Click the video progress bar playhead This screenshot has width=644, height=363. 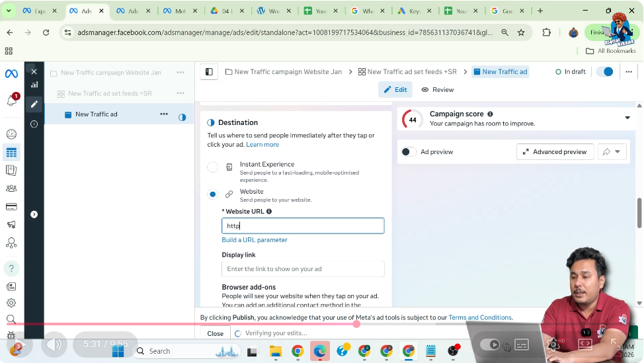(356, 324)
